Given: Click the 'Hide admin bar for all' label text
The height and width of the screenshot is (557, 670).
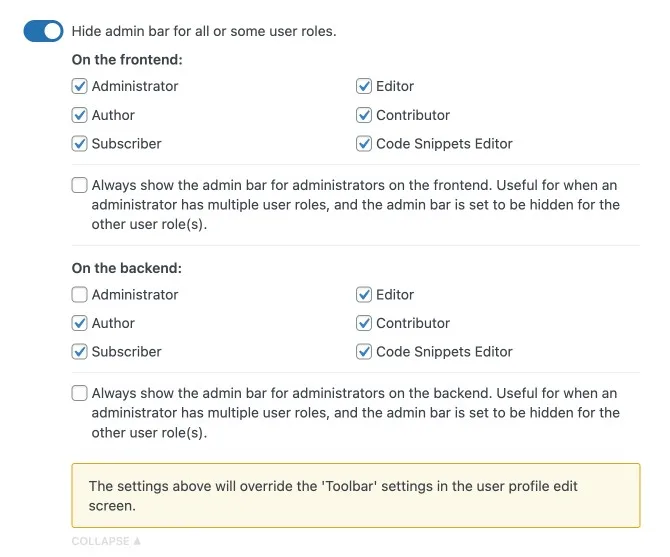Looking at the screenshot, I should (204, 31).
